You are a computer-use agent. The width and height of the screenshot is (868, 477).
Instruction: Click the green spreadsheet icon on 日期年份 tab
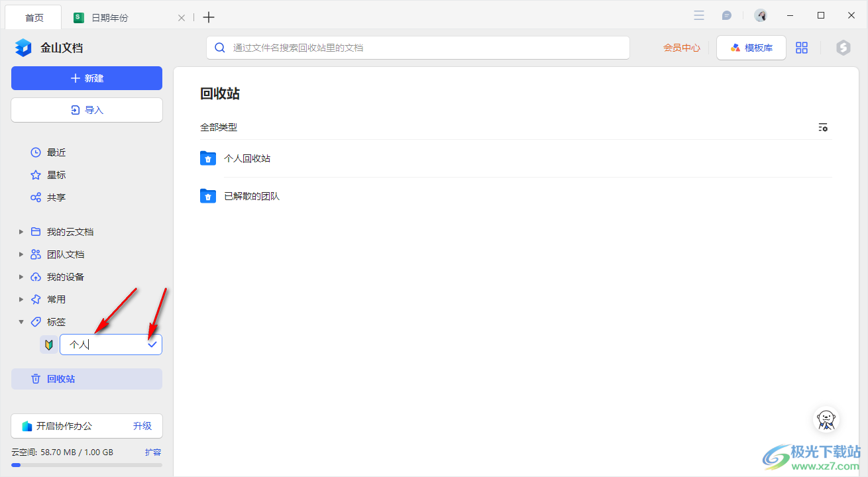click(79, 17)
